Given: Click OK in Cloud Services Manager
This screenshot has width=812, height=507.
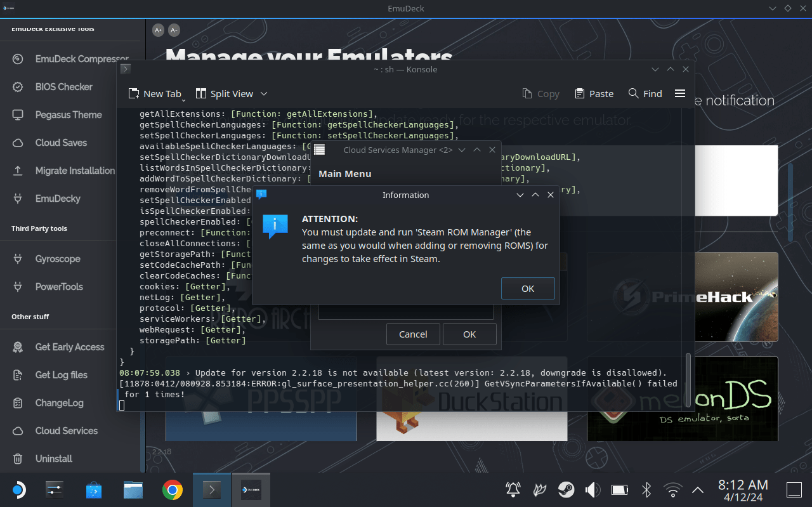Looking at the screenshot, I should [x=469, y=334].
